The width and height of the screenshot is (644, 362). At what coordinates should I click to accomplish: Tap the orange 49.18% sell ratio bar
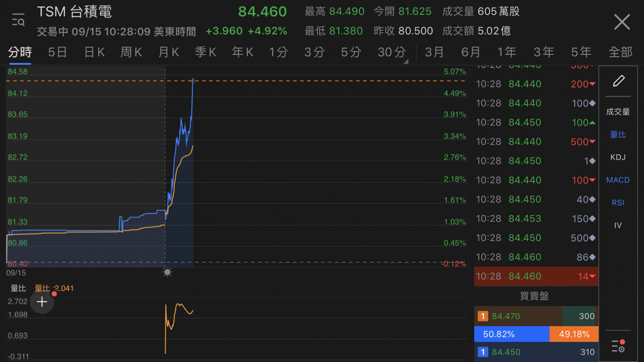click(x=574, y=334)
